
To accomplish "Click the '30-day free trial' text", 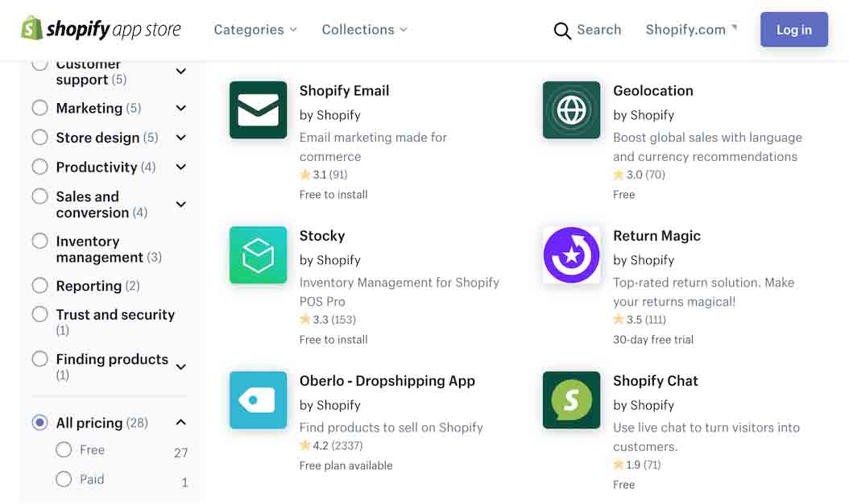I will [653, 340].
